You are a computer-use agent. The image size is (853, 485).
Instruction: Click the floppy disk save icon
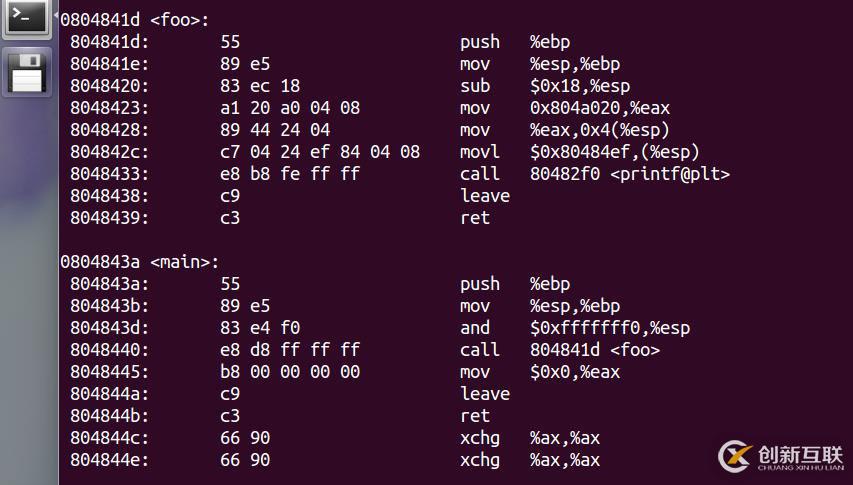pos(27,71)
